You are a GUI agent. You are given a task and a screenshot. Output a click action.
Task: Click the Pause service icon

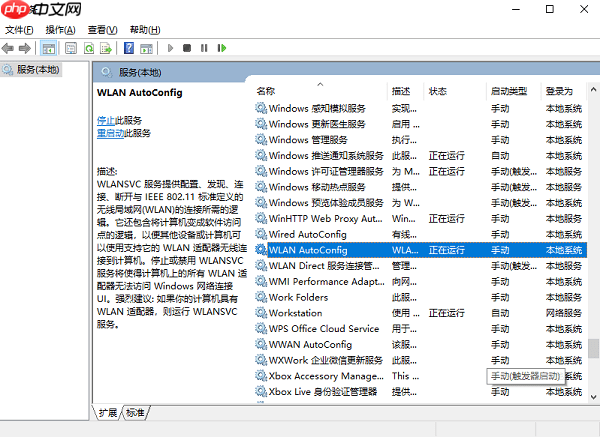tap(204, 48)
